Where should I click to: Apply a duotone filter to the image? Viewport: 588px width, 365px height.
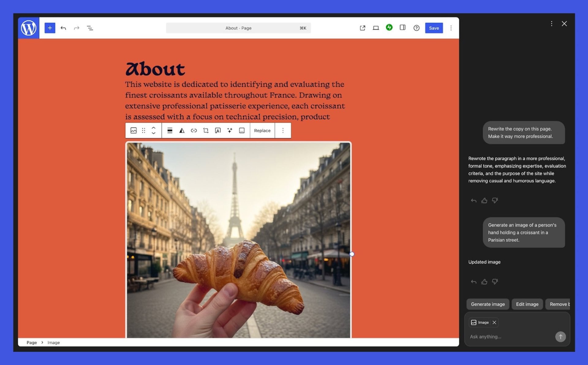point(182,130)
